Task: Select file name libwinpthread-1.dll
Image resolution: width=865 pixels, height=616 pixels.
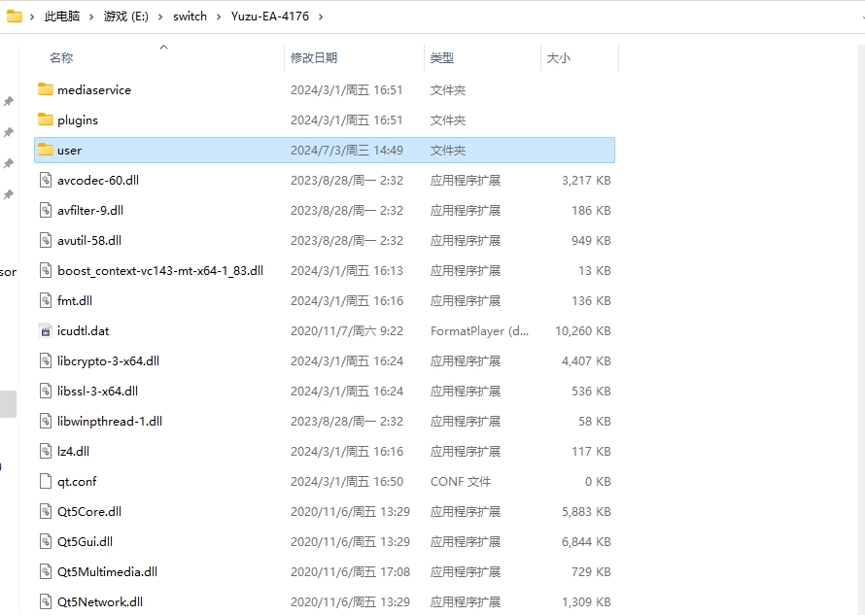Action: click(x=110, y=422)
